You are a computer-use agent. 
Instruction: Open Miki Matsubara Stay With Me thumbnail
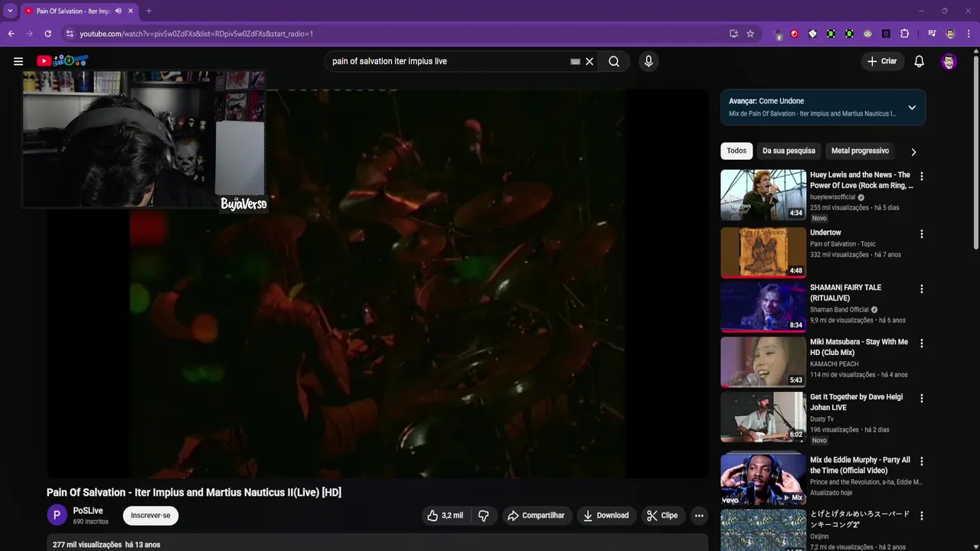(763, 362)
